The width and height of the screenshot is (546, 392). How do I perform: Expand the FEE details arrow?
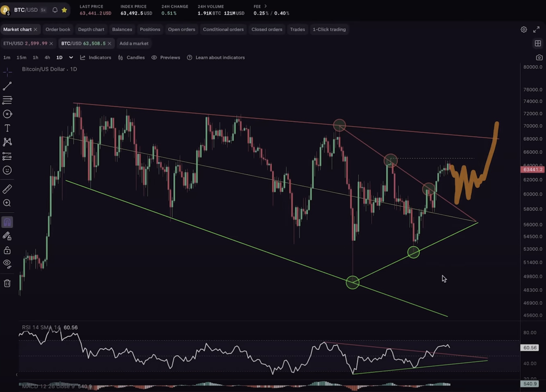[265, 6]
